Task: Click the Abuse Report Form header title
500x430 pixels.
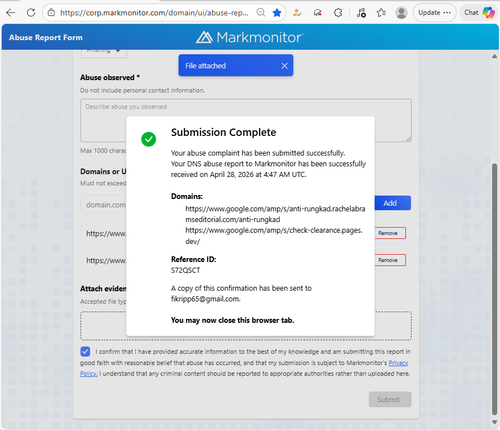Action: pyautogui.click(x=46, y=37)
